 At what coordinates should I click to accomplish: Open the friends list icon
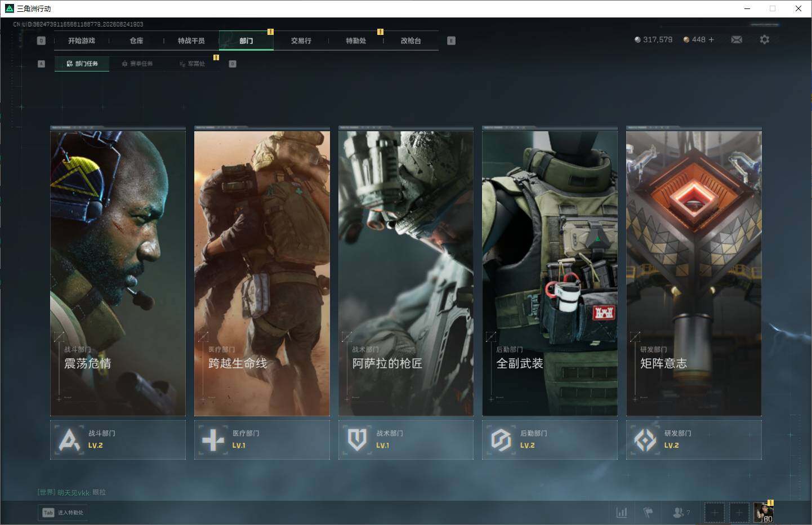coord(678,513)
